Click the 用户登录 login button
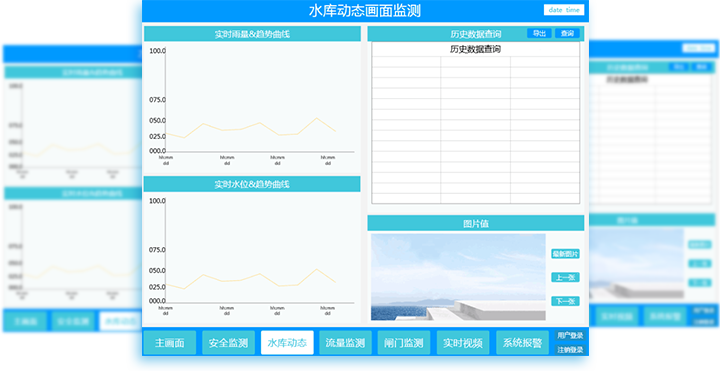This screenshot has width=720, height=371. coord(570,336)
